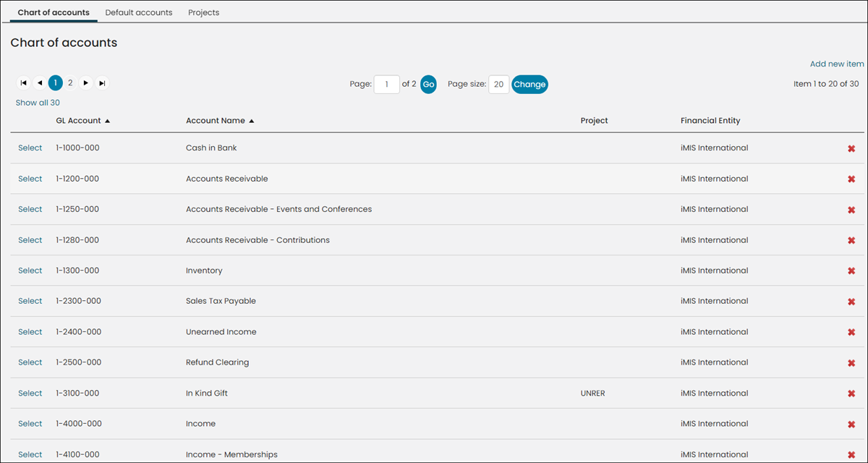868x463 pixels.
Task: Click the Financial Entity column header
Action: 710,121
